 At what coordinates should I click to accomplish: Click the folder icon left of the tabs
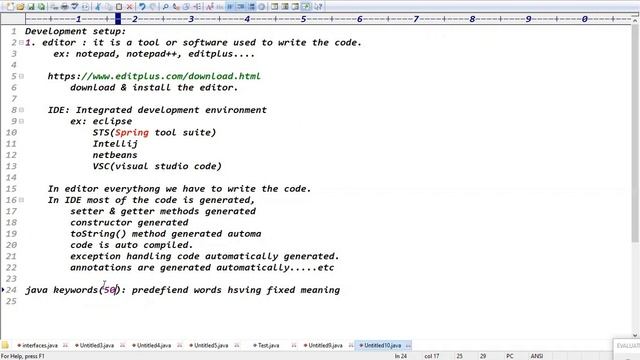pos(5,345)
